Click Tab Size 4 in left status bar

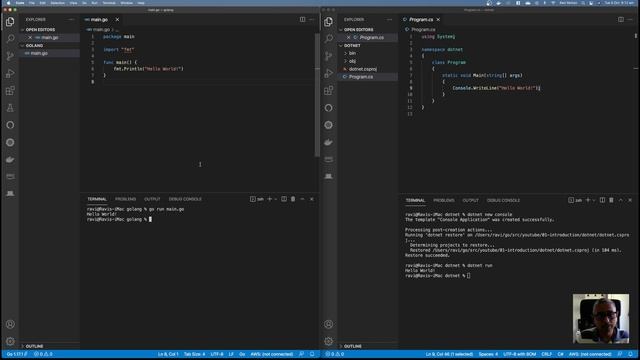[194, 354]
